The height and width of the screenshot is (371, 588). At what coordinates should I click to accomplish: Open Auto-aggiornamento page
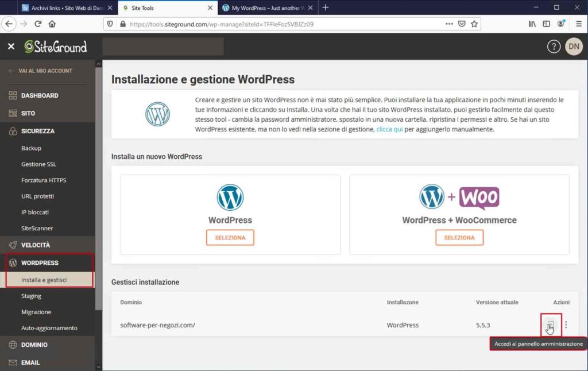49,328
